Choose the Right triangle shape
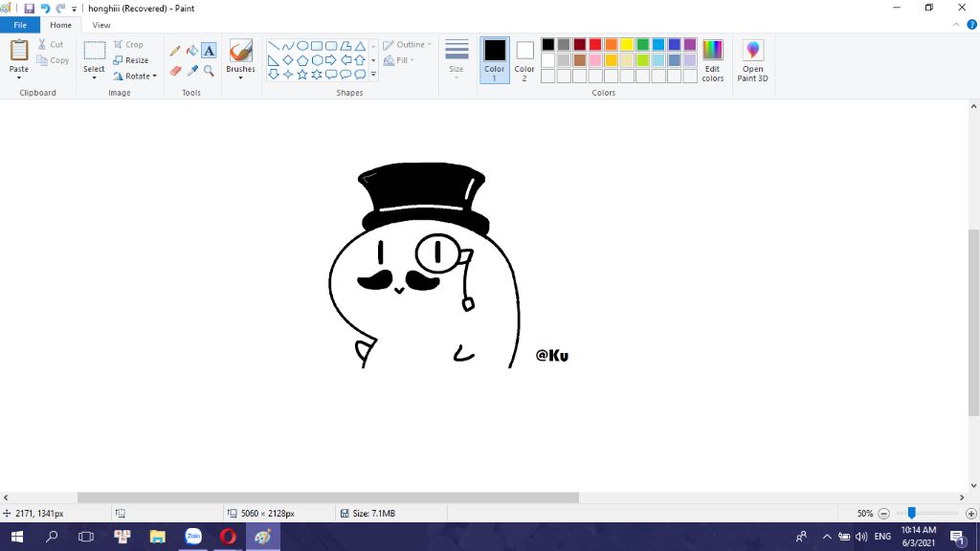 pos(273,60)
